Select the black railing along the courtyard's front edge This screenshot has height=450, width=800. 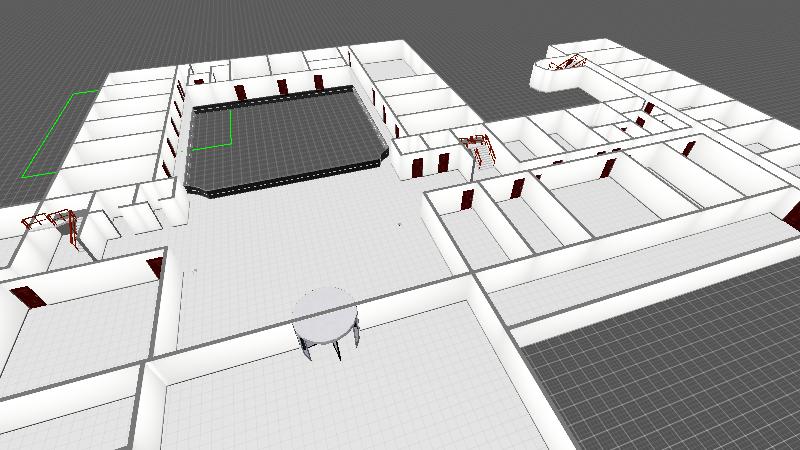[x=280, y=181]
